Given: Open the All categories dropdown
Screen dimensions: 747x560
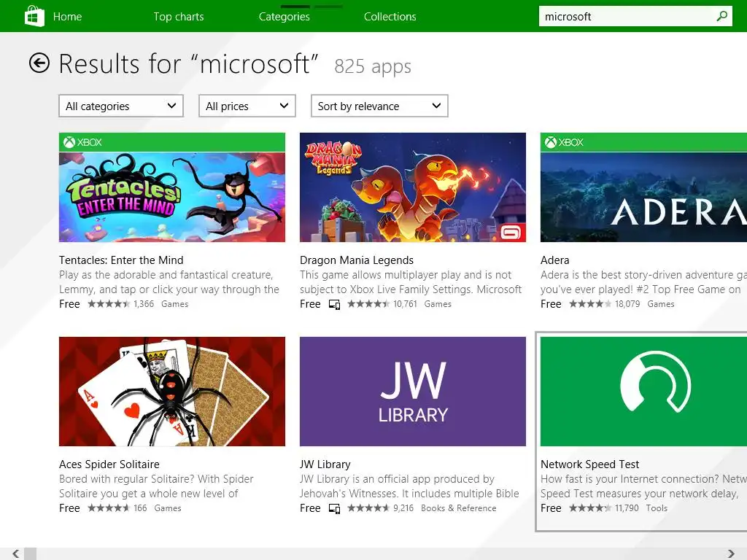Looking at the screenshot, I should point(121,106).
